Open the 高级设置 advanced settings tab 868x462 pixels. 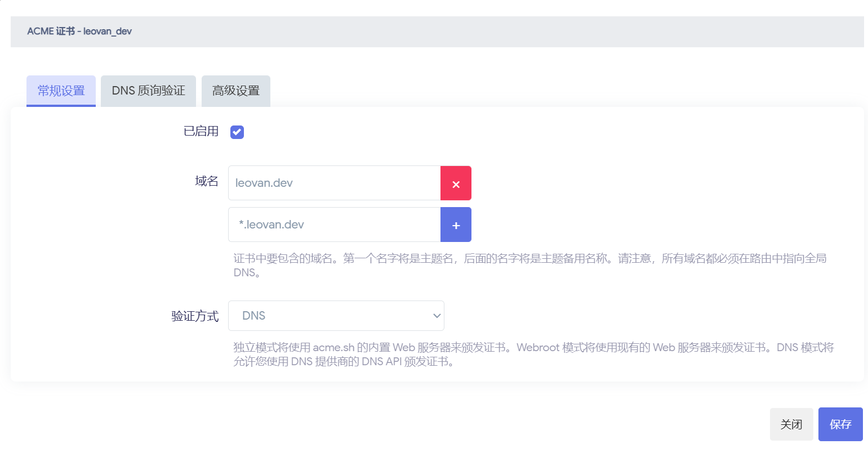[x=235, y=91]
